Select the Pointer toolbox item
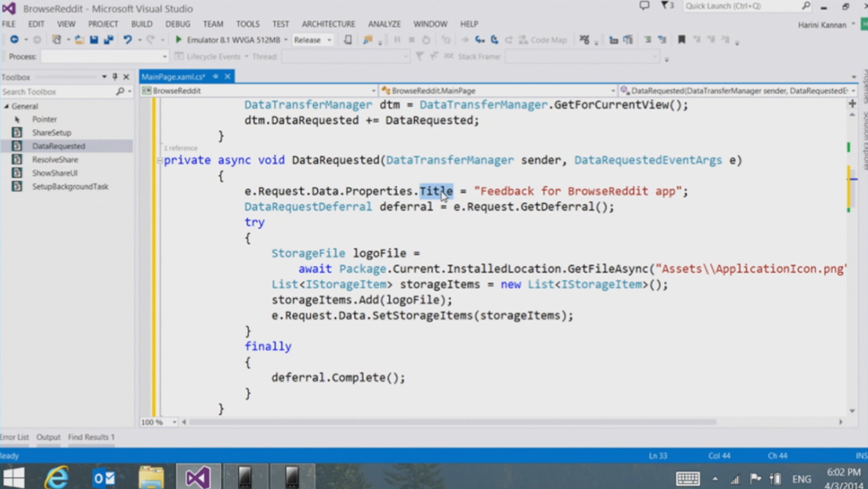The image size is (868, 489). coord(44,119)
